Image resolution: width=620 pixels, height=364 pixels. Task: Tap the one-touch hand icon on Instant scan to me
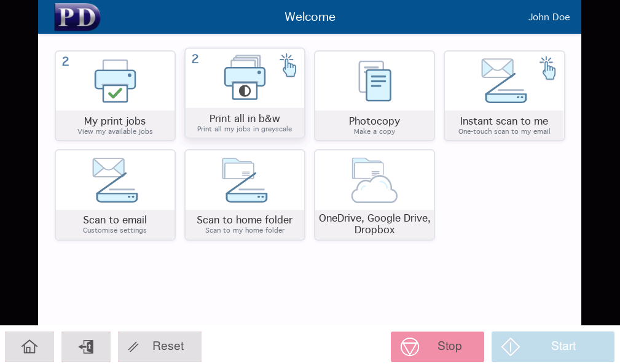pos(547,68)
